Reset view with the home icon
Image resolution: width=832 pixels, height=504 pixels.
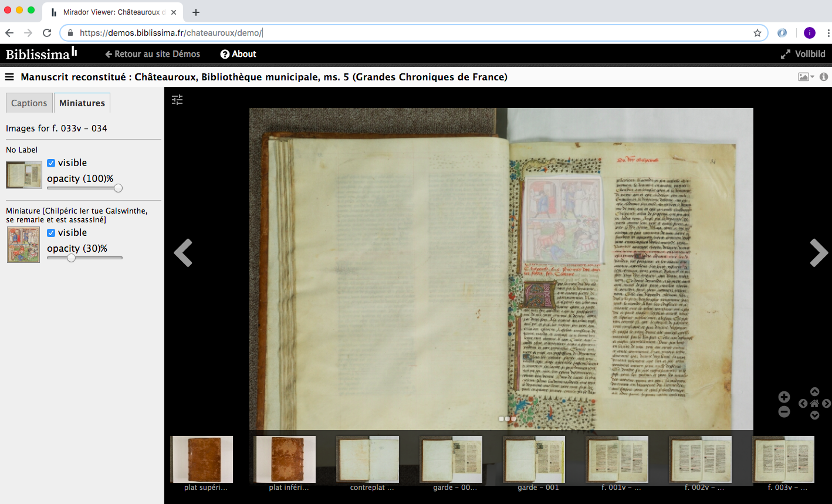point(814,403)
